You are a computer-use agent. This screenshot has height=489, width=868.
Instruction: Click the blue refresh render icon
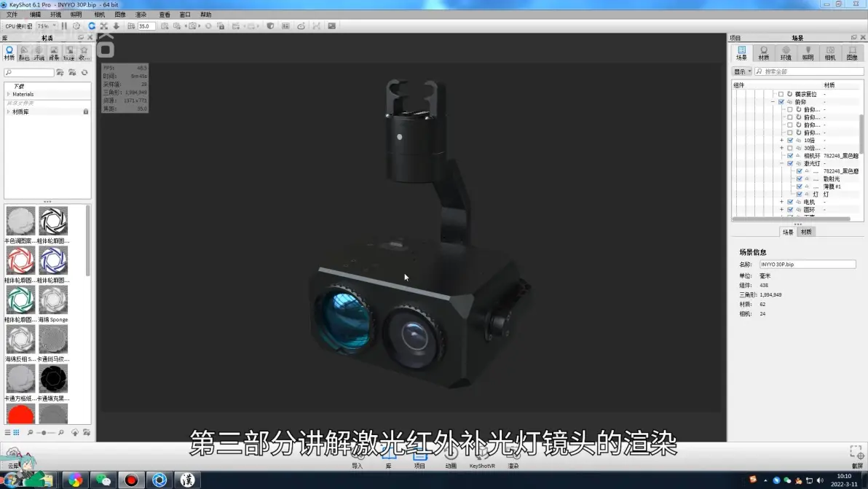click(x=92, y=26)
